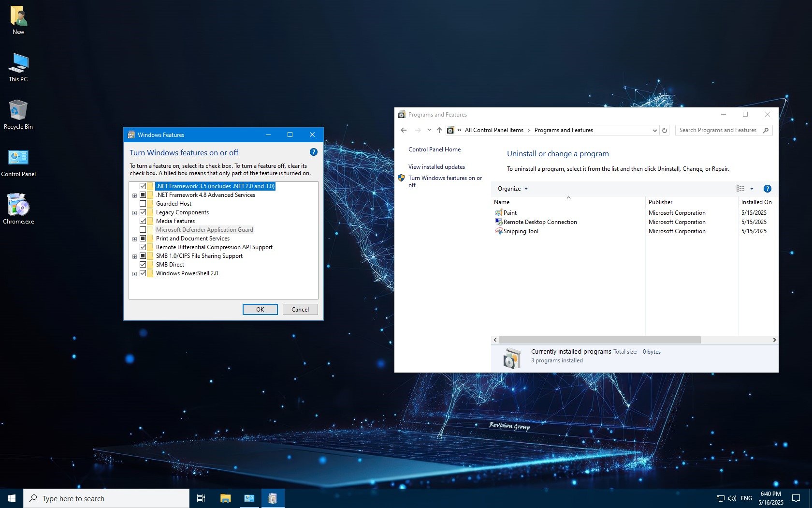Viewport: 812px width, 508px height.
Task: Click the back navigation arrow
Action: coord(404,130)
